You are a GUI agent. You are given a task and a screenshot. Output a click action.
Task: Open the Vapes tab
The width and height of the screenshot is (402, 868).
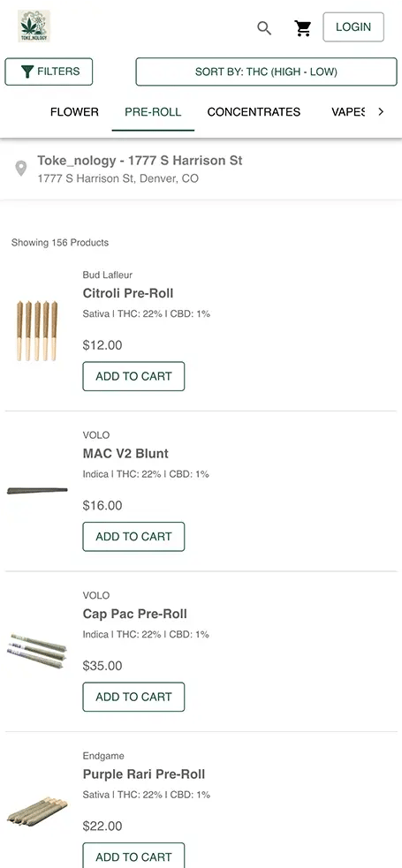click(x=348, y=112)
